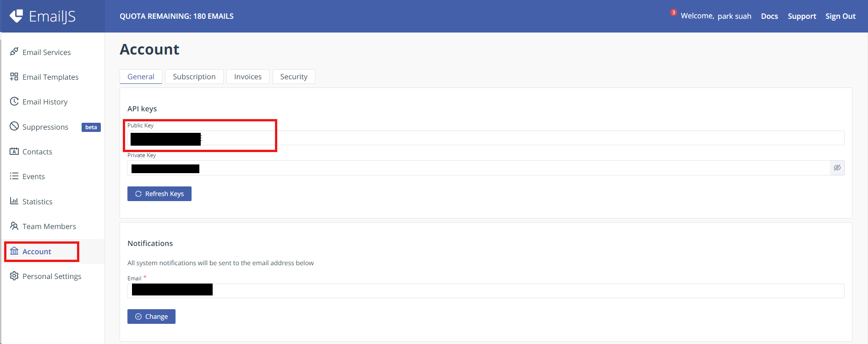Open the Email Services page

pos(47,52)
